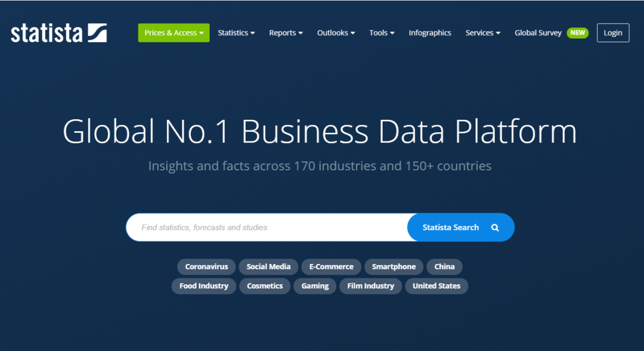Click the Login button
The width and height of the screenshot is (644, 351).
pyautogui.click(x=613, y=33)
